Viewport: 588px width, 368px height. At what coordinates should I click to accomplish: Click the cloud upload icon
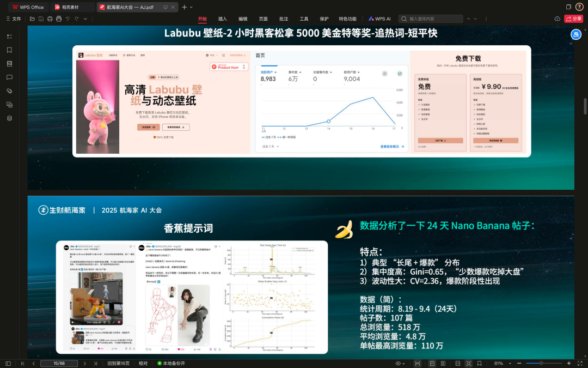(558, 19)
